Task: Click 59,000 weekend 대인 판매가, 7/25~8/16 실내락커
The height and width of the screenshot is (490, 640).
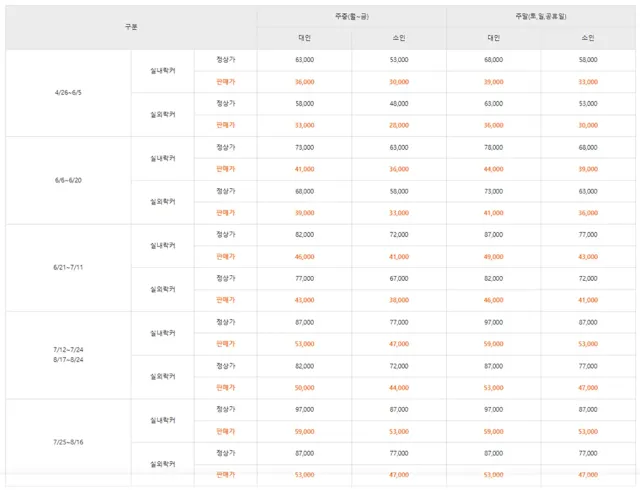Action: [x=493, y=432]
